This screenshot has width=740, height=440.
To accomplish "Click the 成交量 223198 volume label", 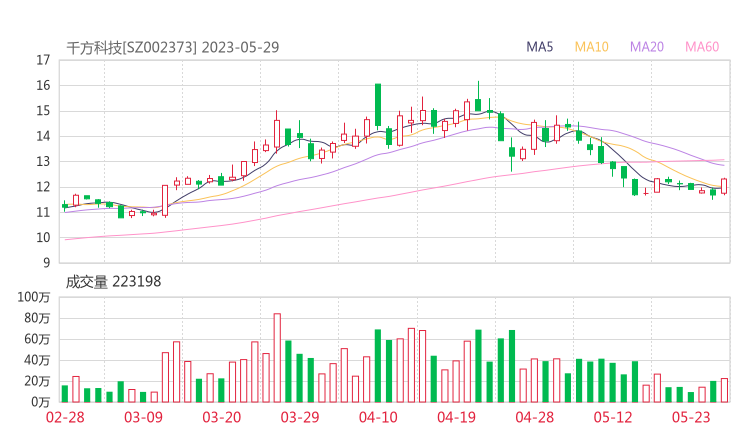I will [x=113, y=283].
